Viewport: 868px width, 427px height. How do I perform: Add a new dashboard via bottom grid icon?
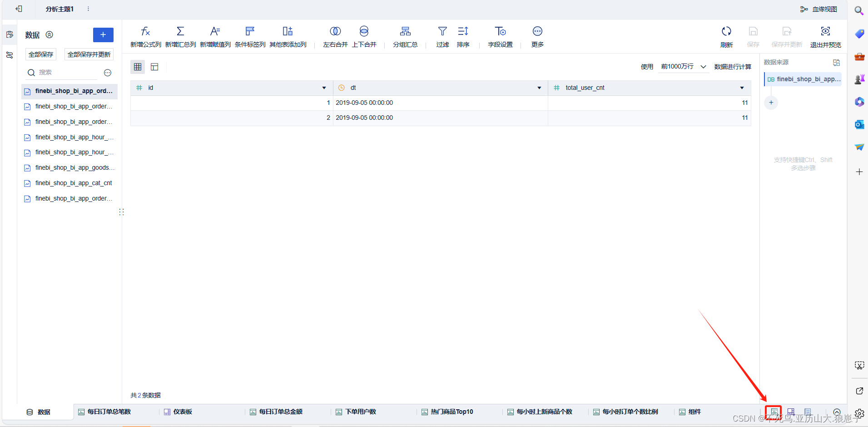click(791, 412)
